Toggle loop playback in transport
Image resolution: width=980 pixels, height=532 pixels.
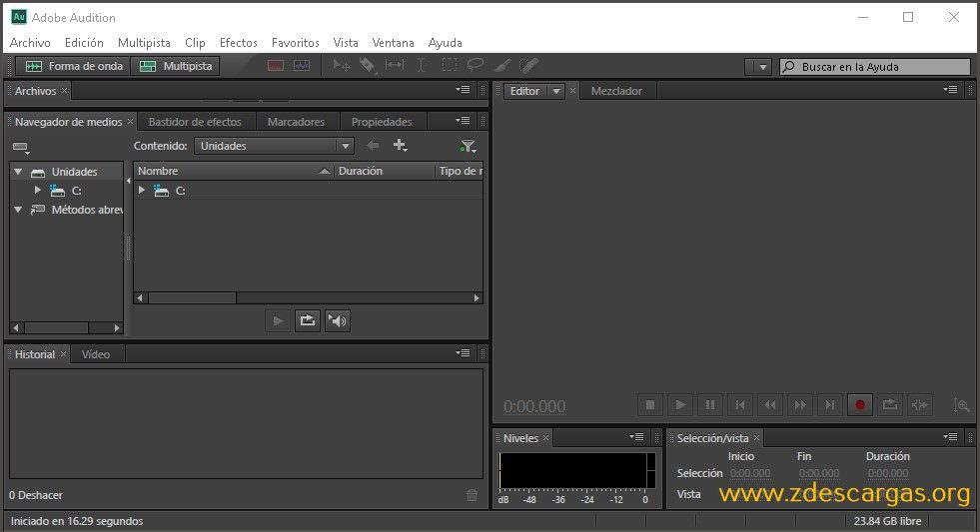click(x=890, y=405)
